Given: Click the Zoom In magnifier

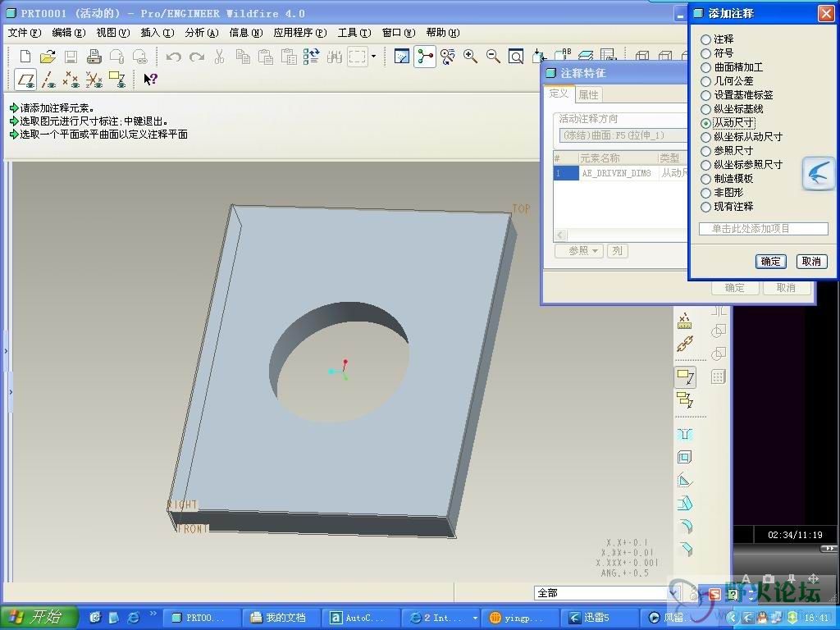Looking at the screenshot, I should [x=470, y=57].
